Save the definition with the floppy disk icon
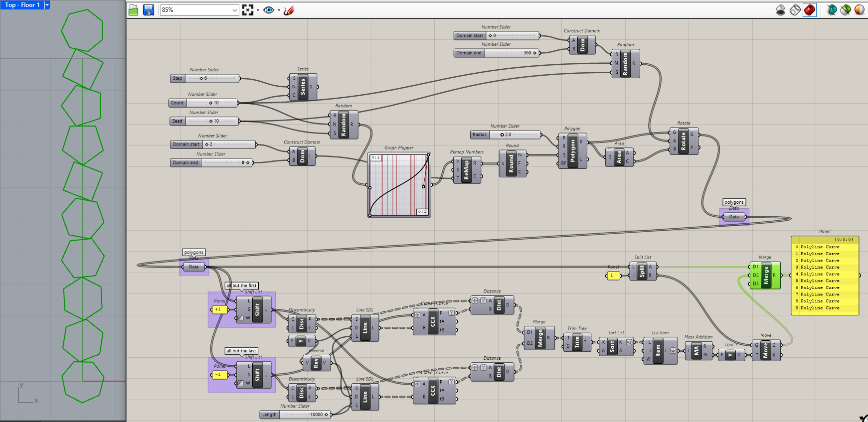Image resolution: width=868 pixels, height=422 pixels. pos(149,10)
